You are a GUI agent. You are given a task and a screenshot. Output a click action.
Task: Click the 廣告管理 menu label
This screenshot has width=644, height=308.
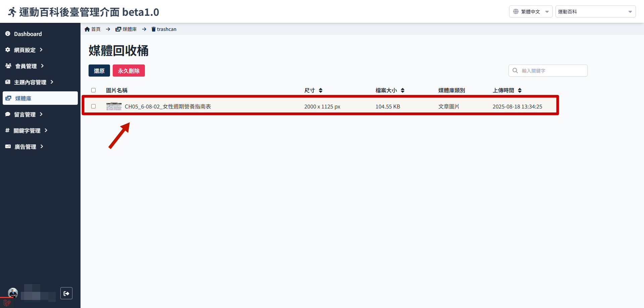tap(25, 147)
